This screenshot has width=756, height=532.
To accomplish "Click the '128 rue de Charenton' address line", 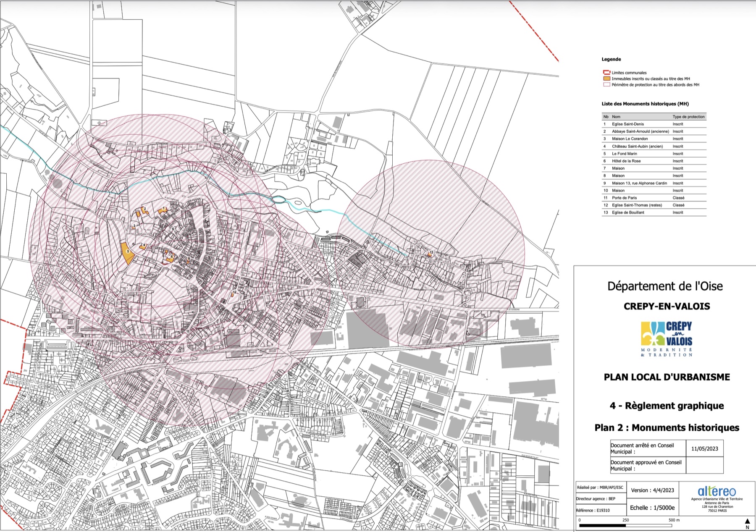I will (x=717, y=507).
